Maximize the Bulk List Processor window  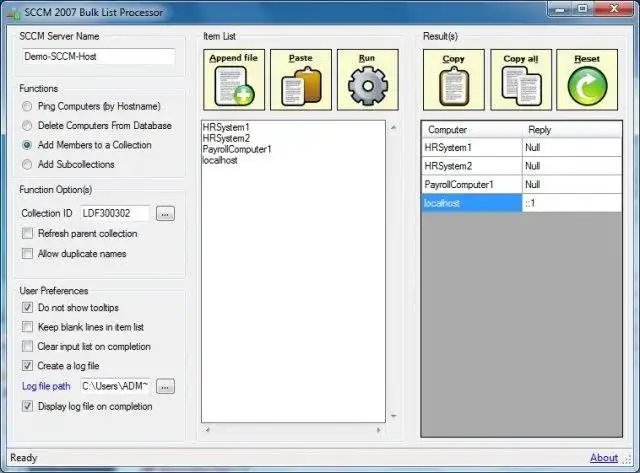(x=583, y=9)
